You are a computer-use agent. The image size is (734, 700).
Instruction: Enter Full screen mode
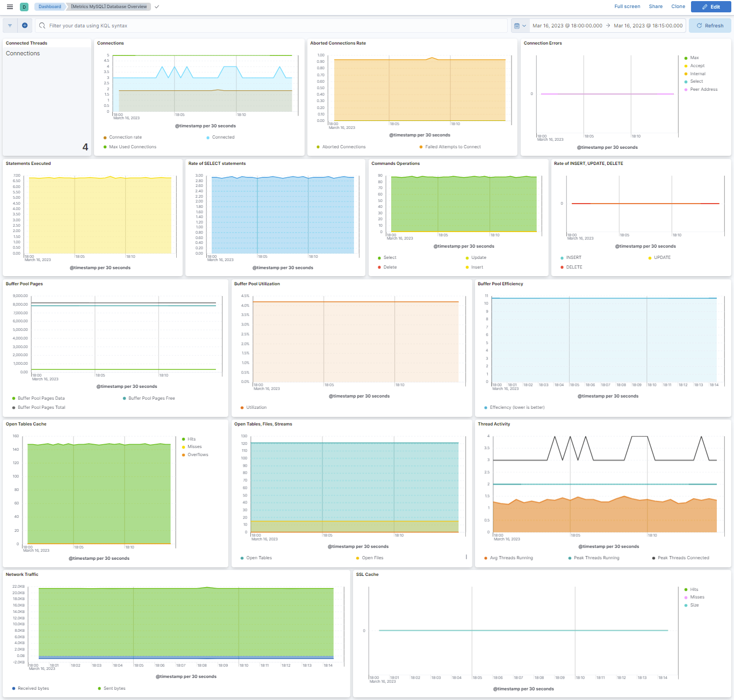(627, 6)
